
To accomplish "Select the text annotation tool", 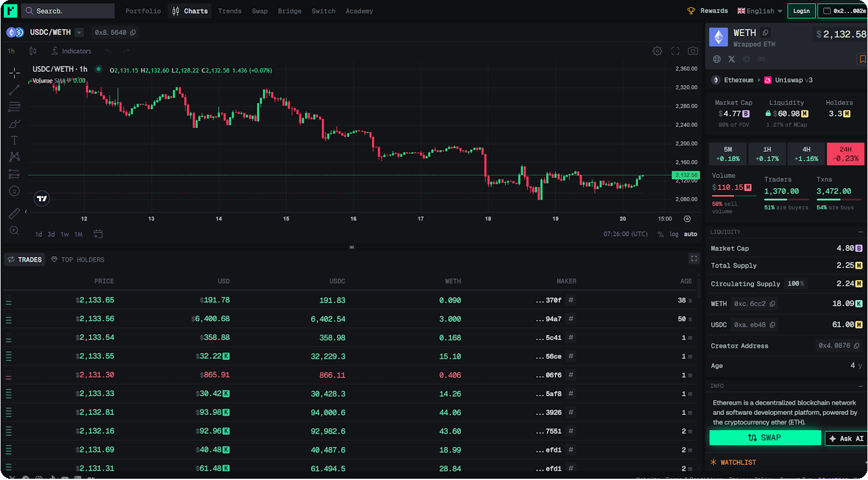I will (14, 141).
